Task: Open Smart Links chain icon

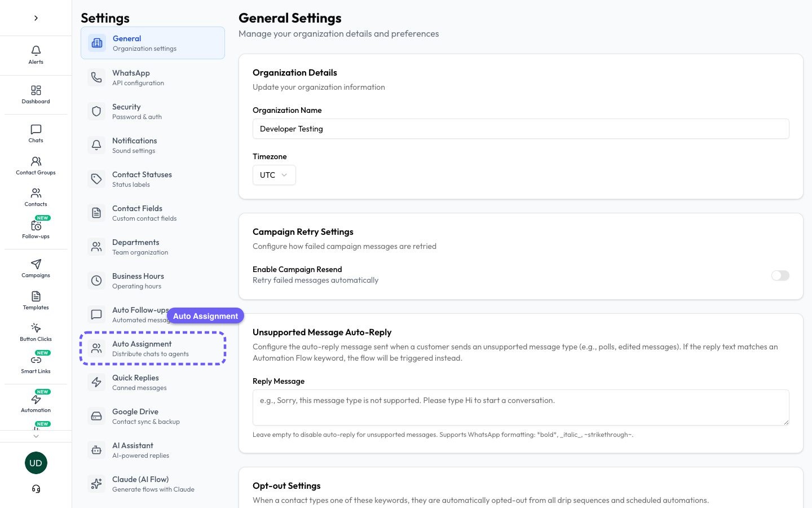Action: [x=36, y=360]
